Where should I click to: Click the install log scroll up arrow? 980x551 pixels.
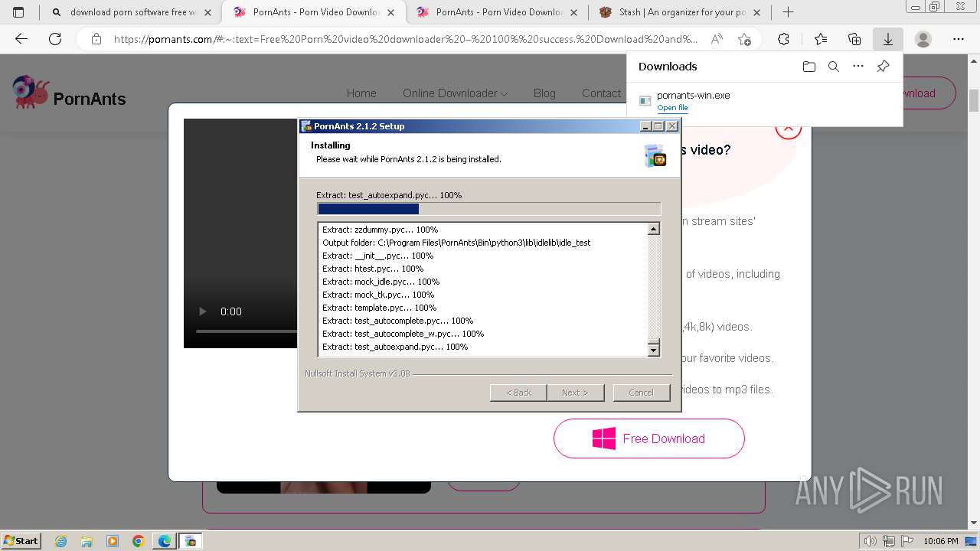[654, 229]
